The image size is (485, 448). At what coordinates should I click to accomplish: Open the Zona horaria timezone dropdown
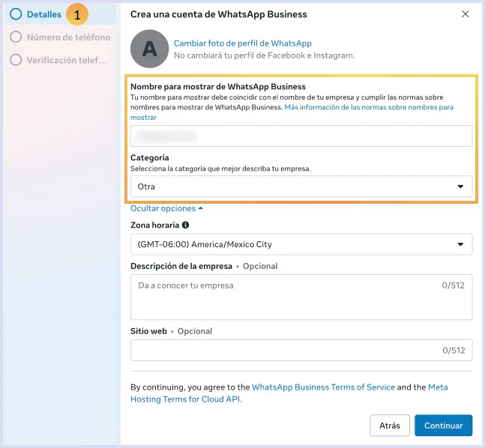[x=301, y=244]
